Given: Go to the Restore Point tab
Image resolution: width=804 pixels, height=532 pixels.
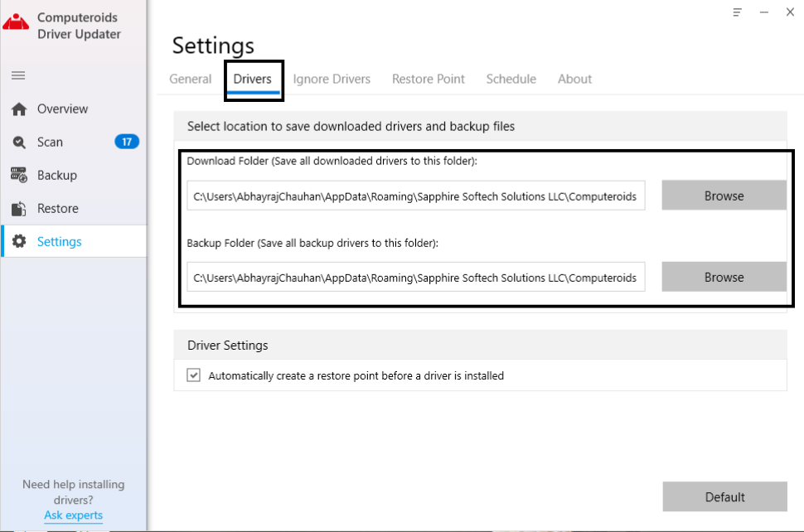Looking at the screenshot, I should click(x=429, y=79).
